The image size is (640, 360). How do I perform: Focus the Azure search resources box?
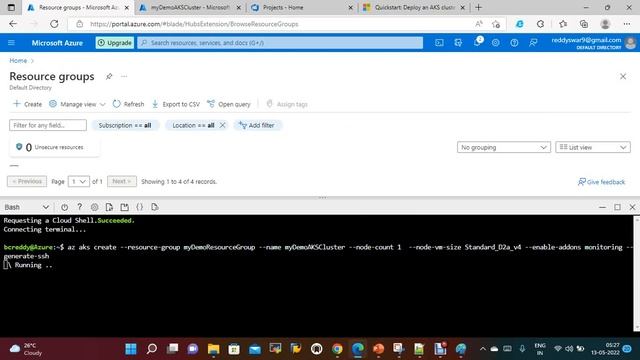[280, 43]
